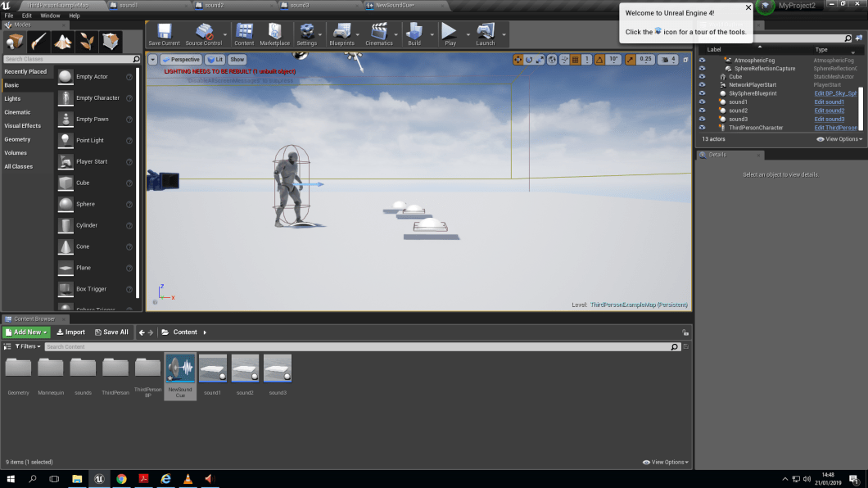Open Add New dropdown in Content Browser
Image resolution: width=868 pixels, height=488 pixels.
pos(26,332)
